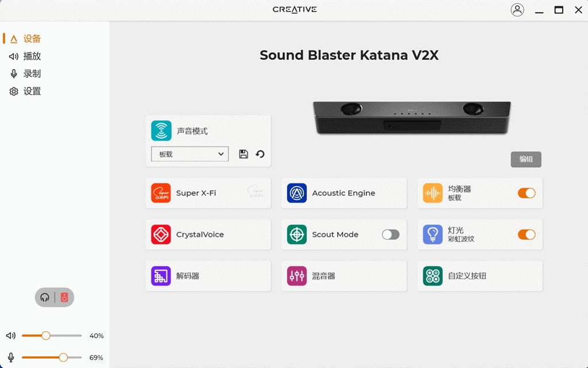Screen dimensions: 588x368
Task: Open the Super X-Fi icon tile
Action: pyautogui.click(x=161, y=193)
